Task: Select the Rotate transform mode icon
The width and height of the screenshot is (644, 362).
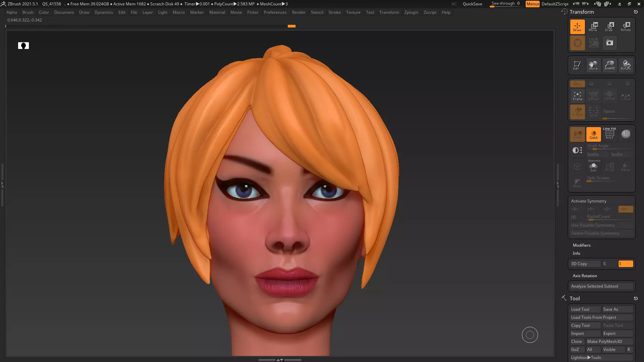Action: tap(626, 26)
